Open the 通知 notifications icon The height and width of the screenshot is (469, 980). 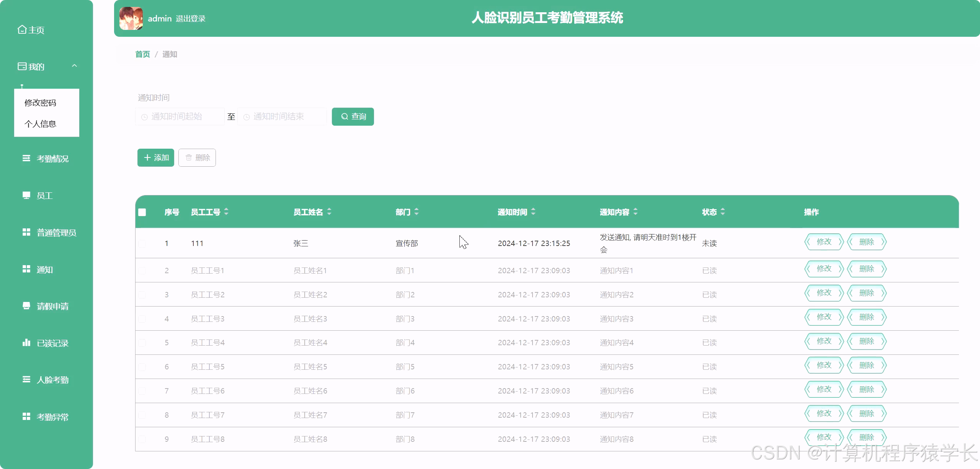click(26, 269)
